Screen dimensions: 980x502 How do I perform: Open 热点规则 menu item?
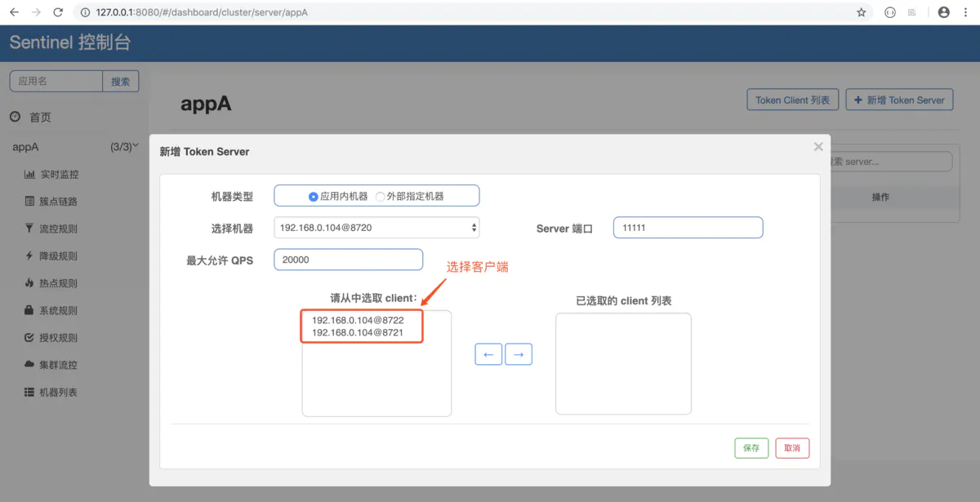(59, 283)
